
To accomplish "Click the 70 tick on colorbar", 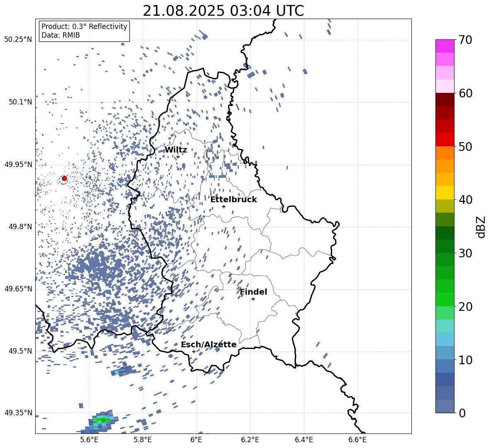I will click(465, 40).
